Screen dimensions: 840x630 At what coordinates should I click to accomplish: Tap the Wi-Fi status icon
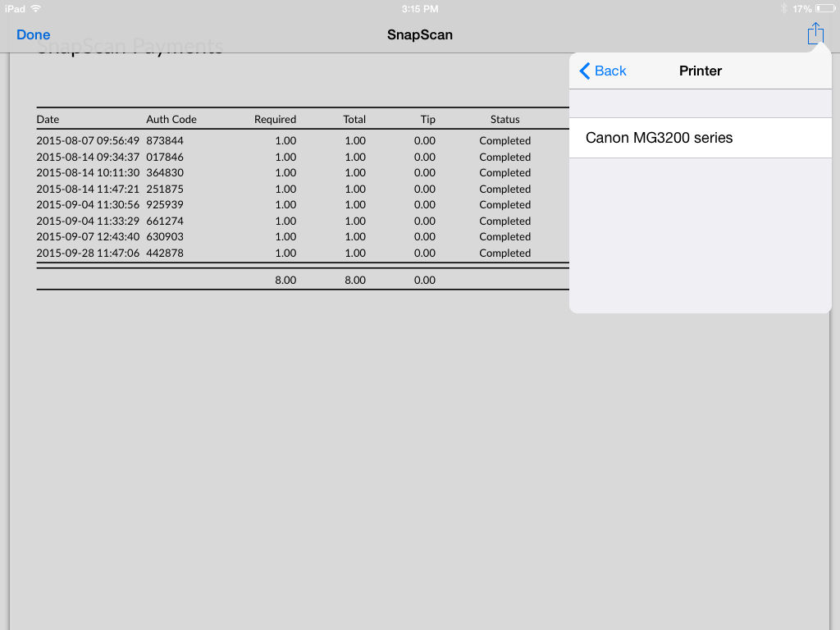[36, 8]
